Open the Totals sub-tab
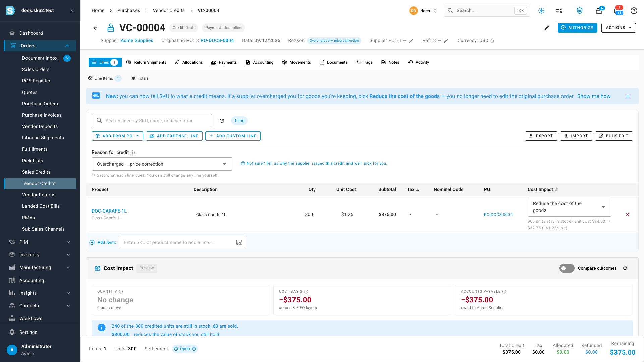Image resolution: width=644 pixels, height=362 pixels. click(140, 78)
